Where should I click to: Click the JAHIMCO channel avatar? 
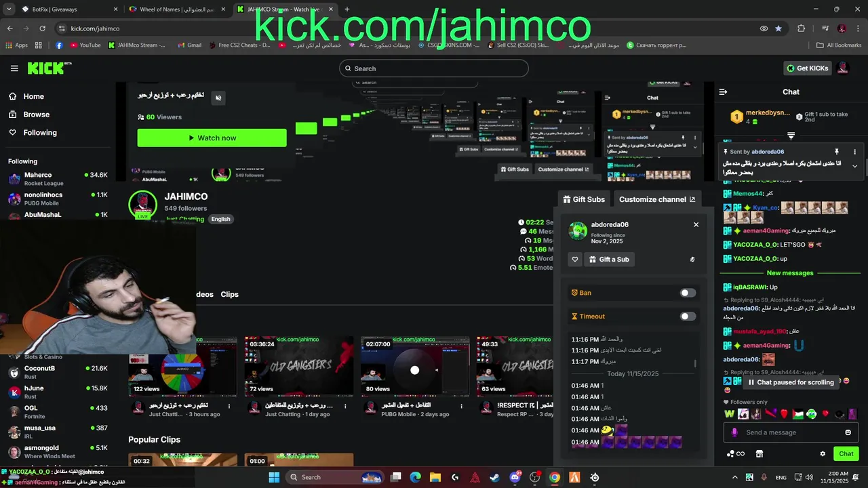142,204
